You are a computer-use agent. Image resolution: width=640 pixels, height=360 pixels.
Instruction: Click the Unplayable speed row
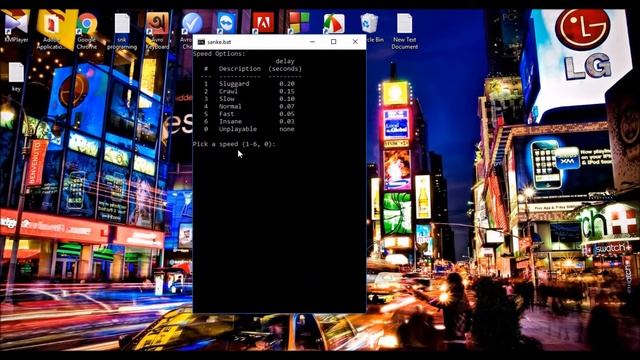(249, 129)
